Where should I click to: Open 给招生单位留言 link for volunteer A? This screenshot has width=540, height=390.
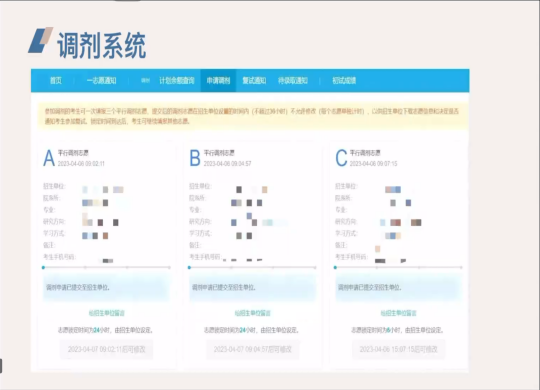point(106,313)
